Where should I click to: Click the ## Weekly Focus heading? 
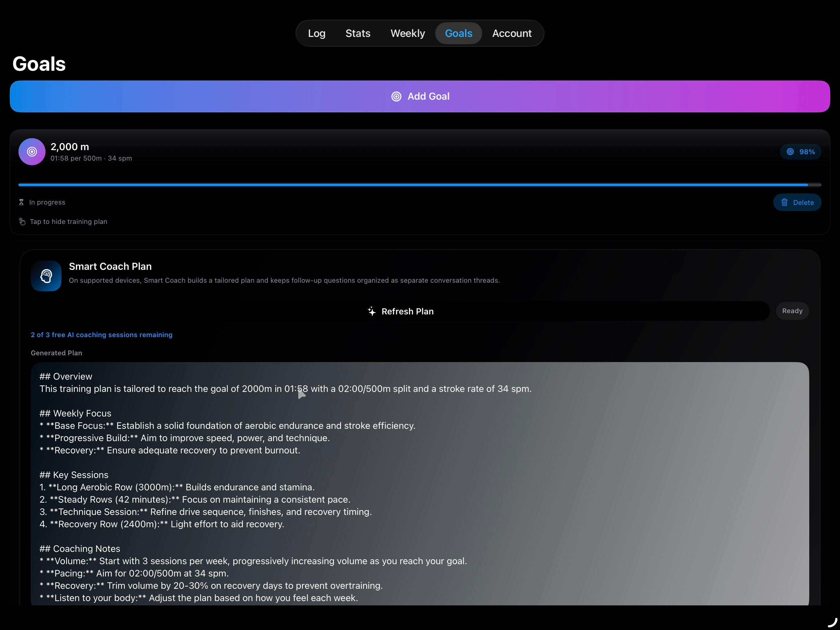[x=75, y=413]
